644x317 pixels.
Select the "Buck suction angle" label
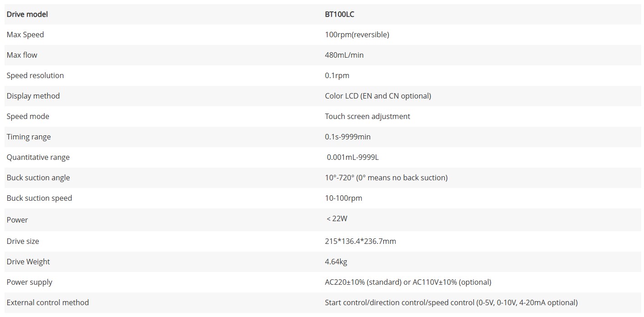point(38,178)
